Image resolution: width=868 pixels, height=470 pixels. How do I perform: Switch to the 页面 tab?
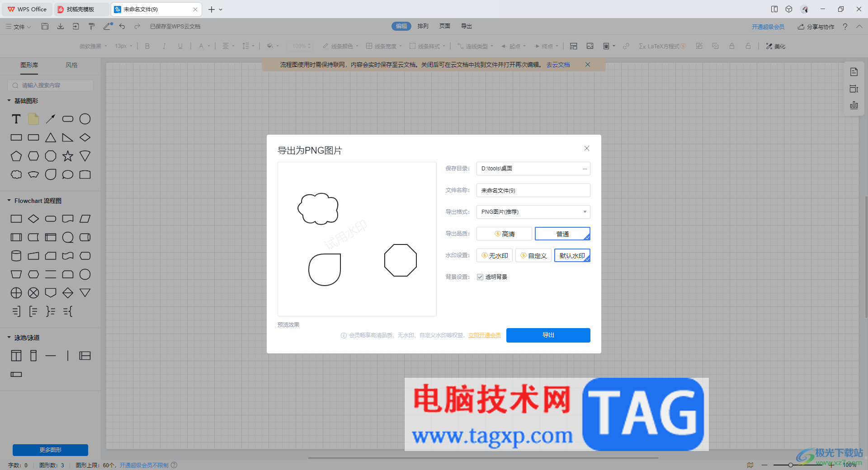pos(445,26)
